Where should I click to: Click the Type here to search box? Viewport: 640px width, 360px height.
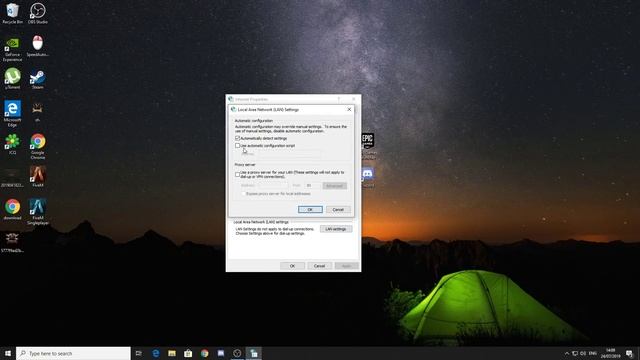[73, 353]
